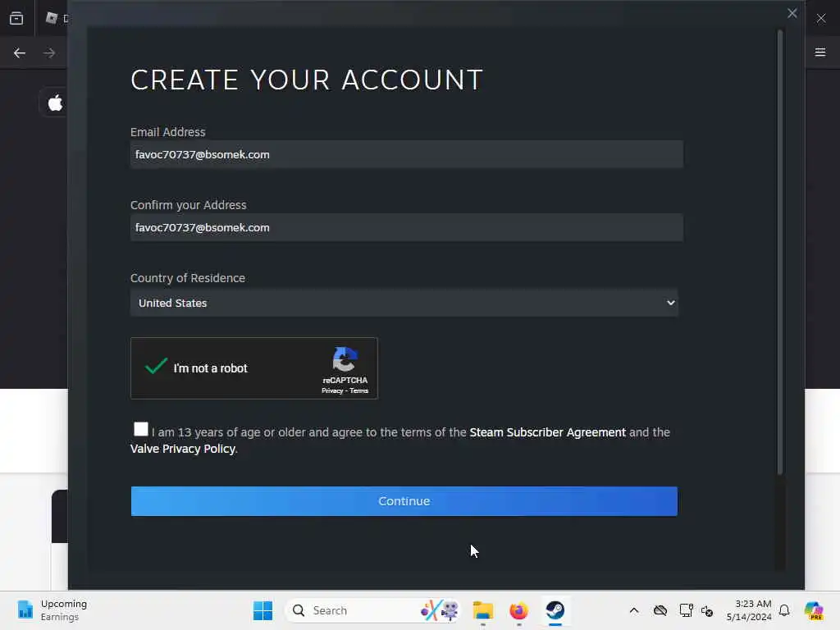Open the notifications bell

click(x=784, y=610)
